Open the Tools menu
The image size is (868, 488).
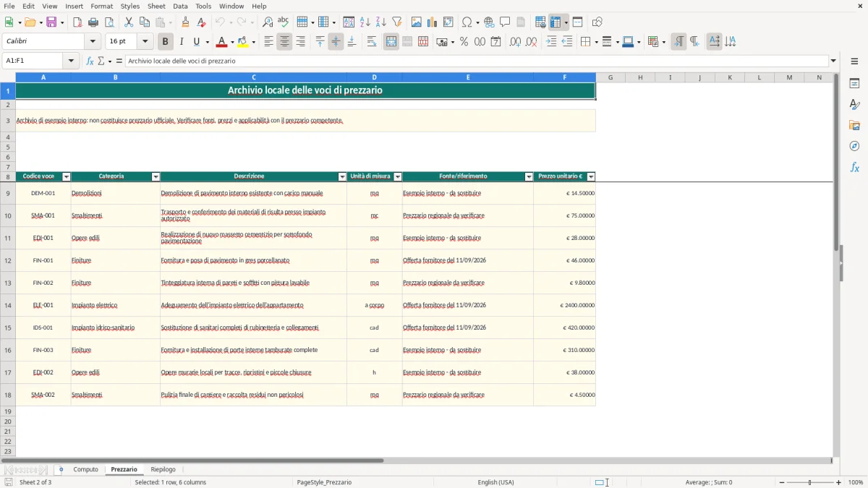(203, 6)
